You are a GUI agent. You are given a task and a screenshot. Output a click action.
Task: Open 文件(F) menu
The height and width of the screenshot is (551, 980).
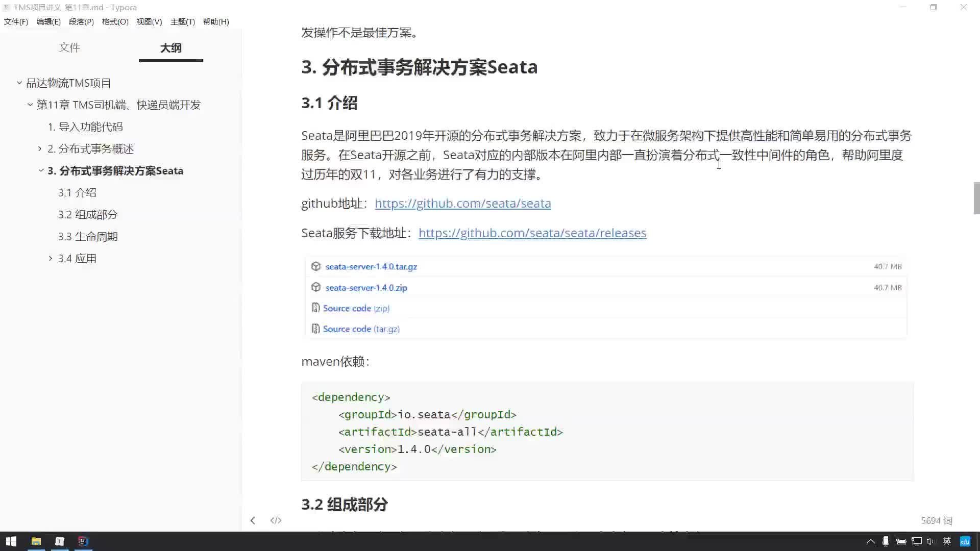pyautogui.click(x=16, y=22)
